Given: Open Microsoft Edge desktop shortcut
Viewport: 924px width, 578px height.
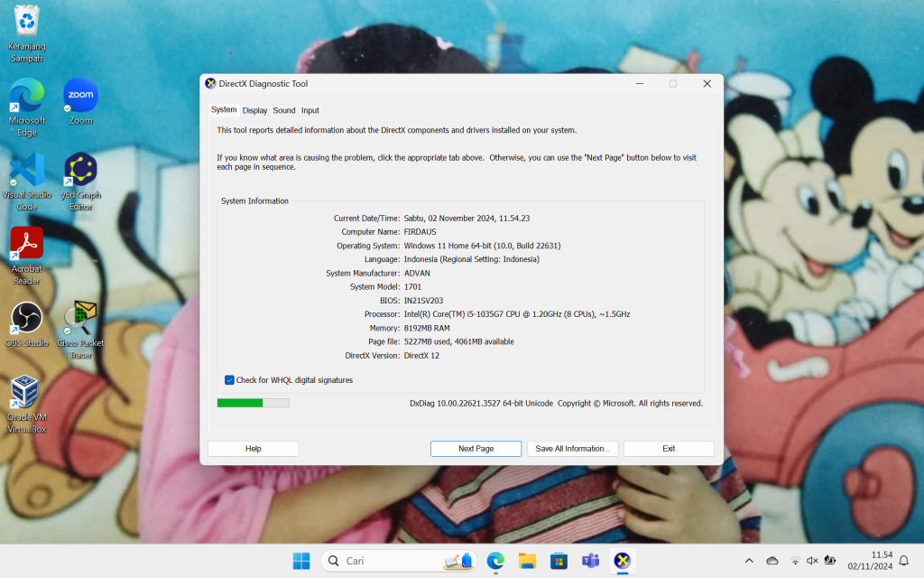Looking at the screenshot, I should click(x=27, y=97).
